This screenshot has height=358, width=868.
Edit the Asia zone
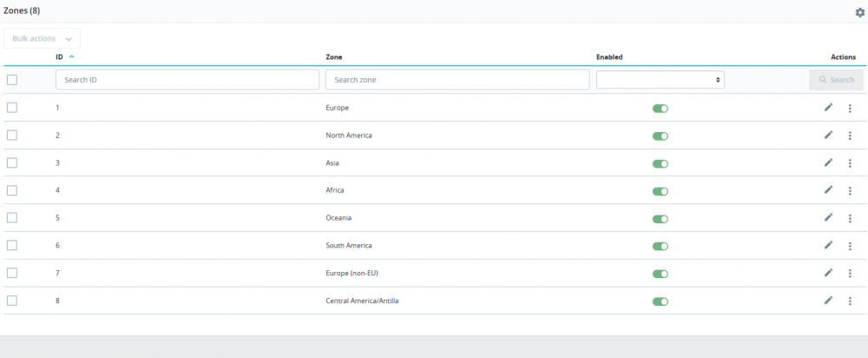click(828, 162)
